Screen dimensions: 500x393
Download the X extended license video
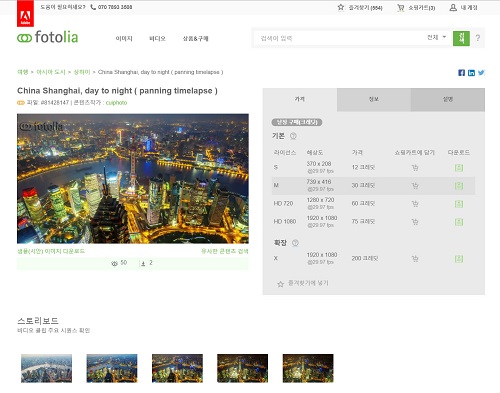(459, 259)
